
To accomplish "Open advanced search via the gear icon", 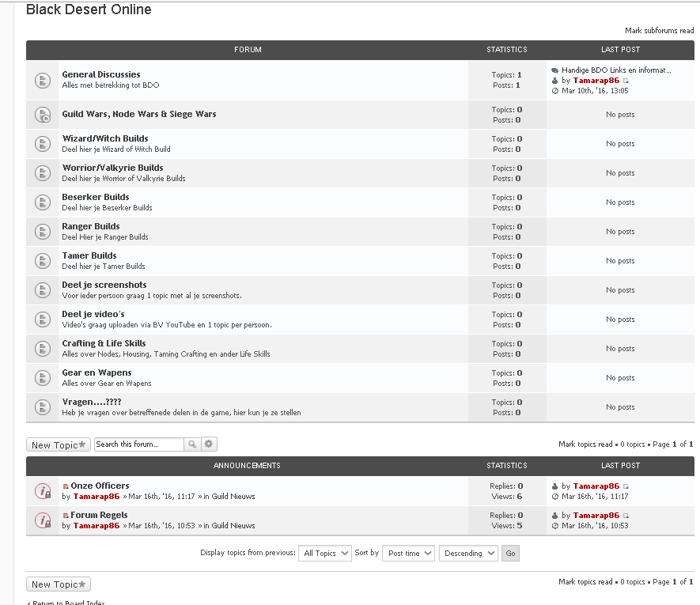I will click(x=209, y=444).
